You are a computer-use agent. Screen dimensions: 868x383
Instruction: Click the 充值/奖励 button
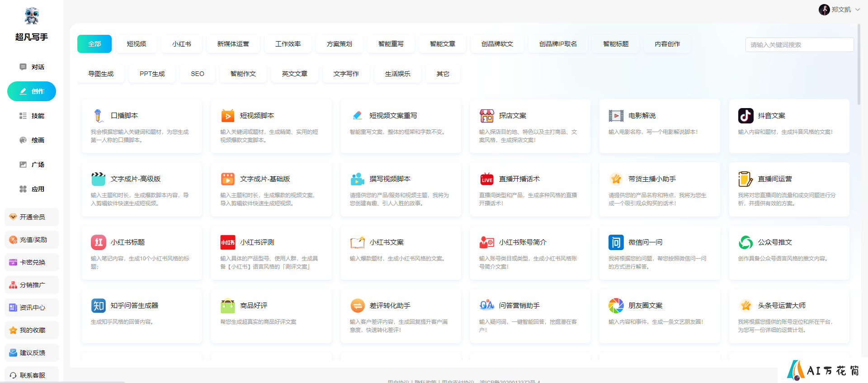tap(32, 240)
